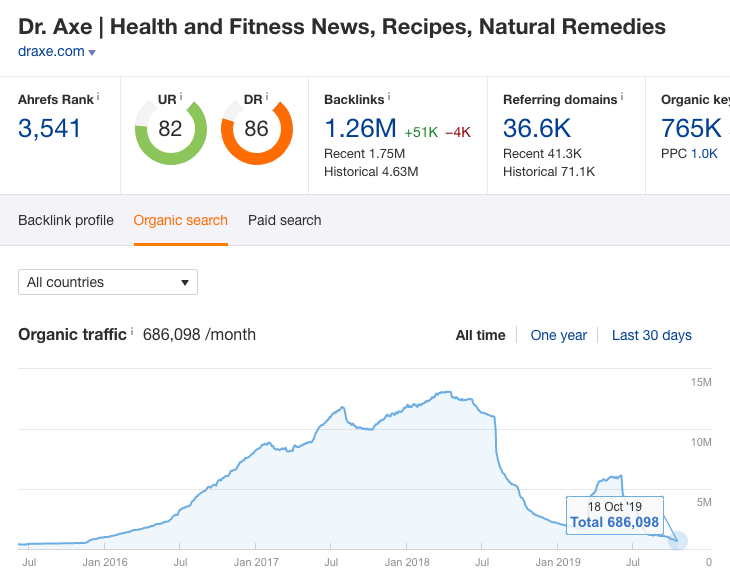This screenshot has width=730, height=582.
Task: Click the 10M y-axis label
Action: click(701, 442)
